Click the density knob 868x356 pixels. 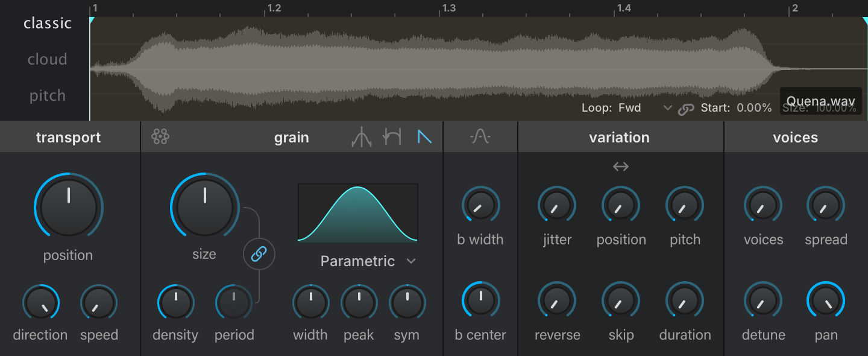coord(176,303)
